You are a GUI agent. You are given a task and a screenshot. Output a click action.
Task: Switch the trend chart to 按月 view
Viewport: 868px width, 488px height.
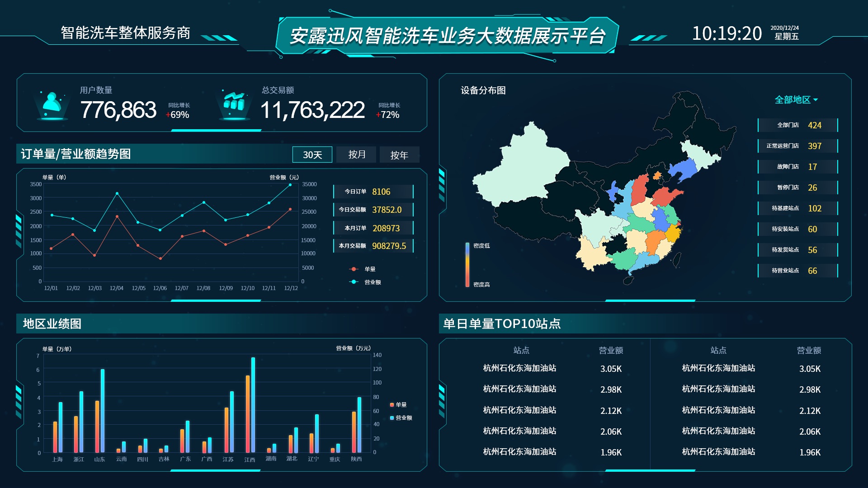[x=355, y=155]
